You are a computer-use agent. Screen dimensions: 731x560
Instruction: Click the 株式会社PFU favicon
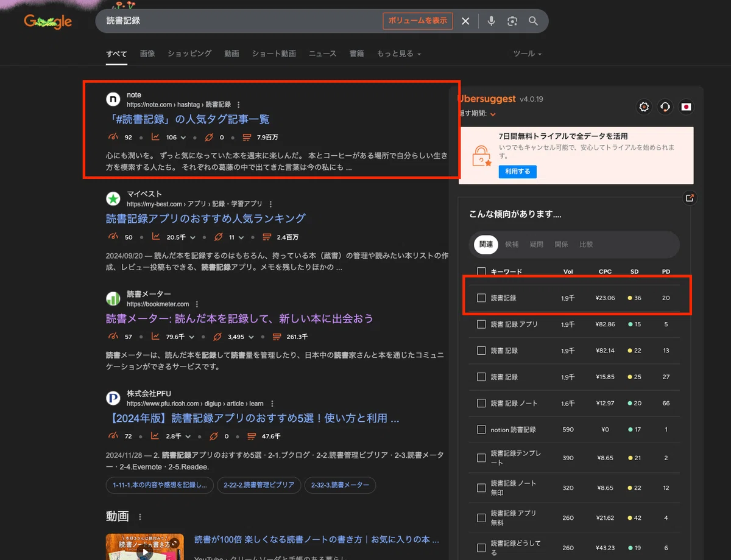point(113,398)
